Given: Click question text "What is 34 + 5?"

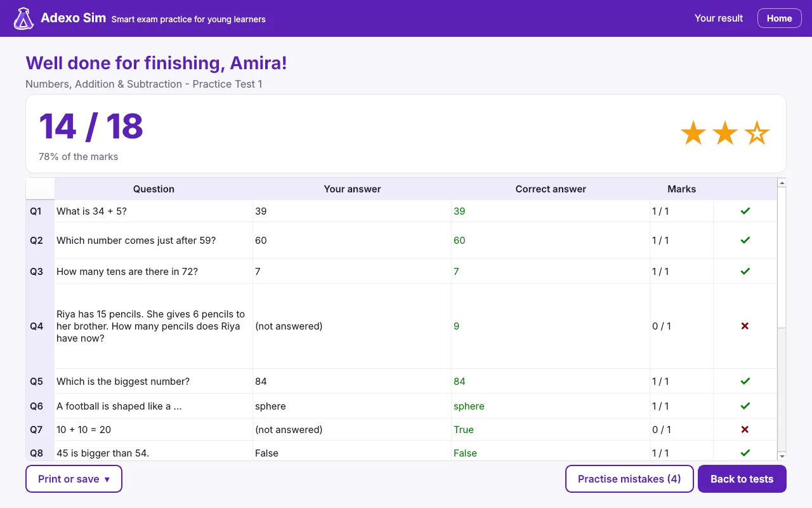Looking at the screenshot, I should point(91,211).
